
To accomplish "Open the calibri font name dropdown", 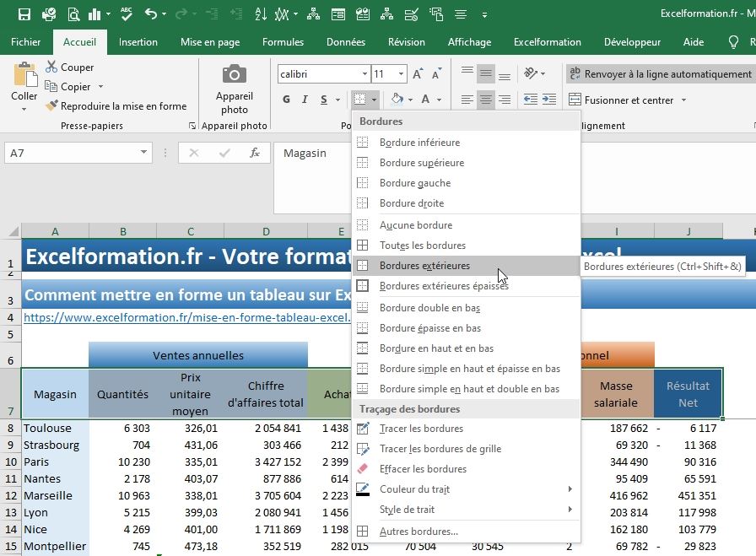I will coord(365,74).
